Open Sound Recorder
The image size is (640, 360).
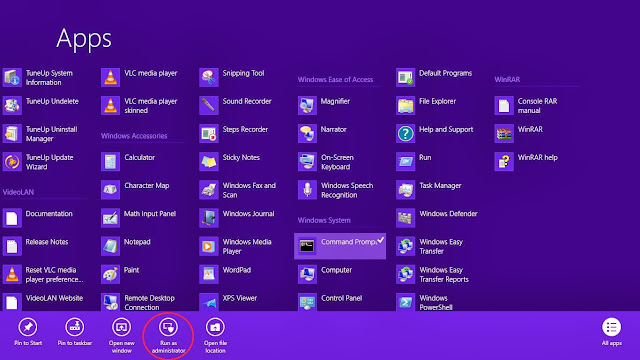point(236,105)
